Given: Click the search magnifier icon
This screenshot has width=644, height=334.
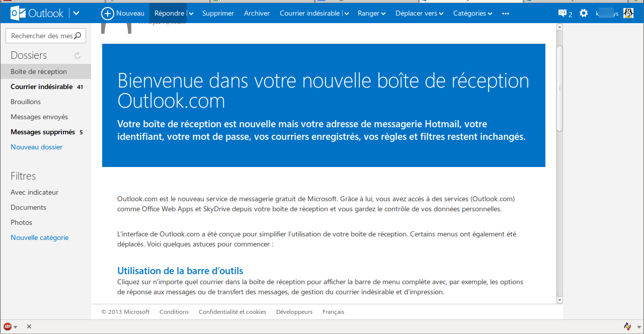Looking at the screenshot, I should (x=77, y=36).
